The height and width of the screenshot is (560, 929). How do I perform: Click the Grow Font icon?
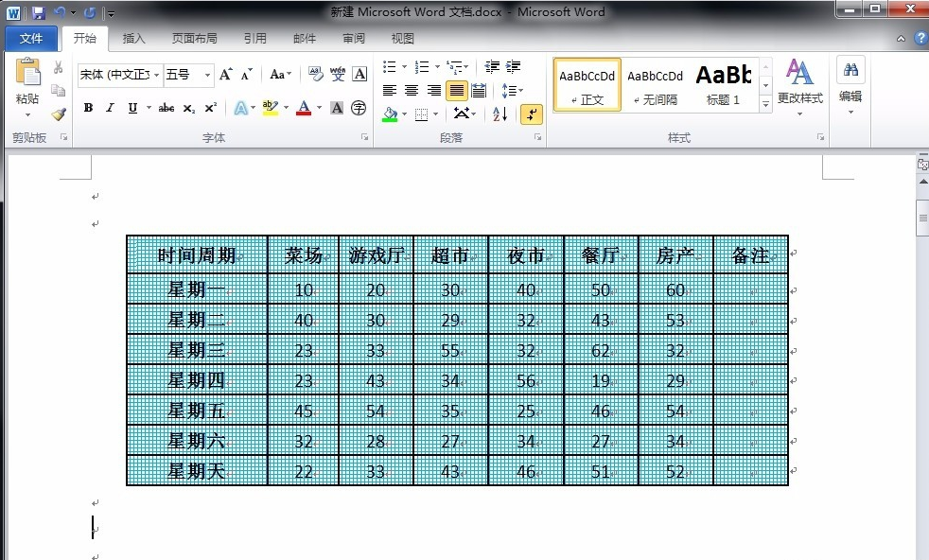click(226, 75)
